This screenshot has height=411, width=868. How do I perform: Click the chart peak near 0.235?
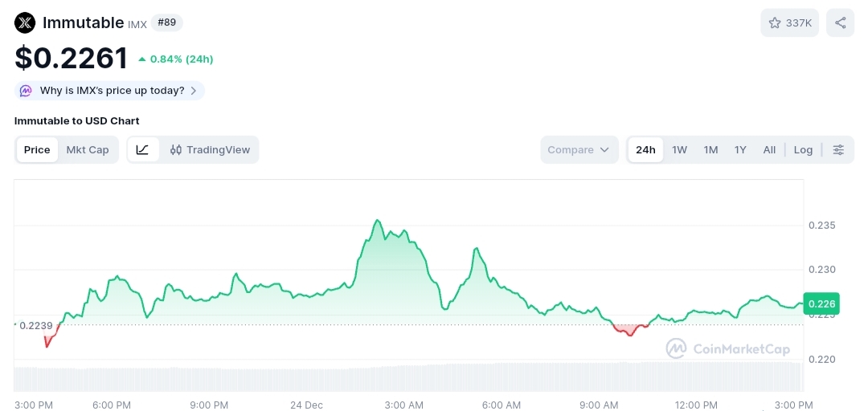[378, 220]
